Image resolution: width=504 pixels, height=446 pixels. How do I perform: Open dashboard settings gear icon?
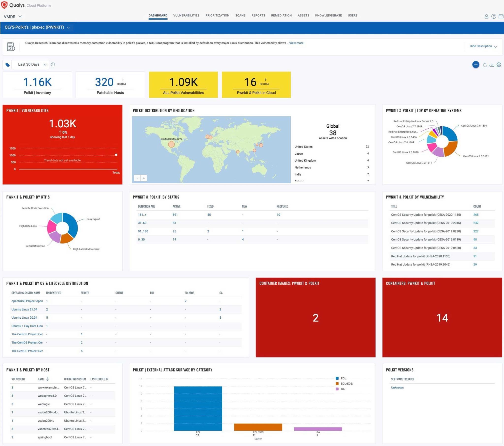point(499,65)
